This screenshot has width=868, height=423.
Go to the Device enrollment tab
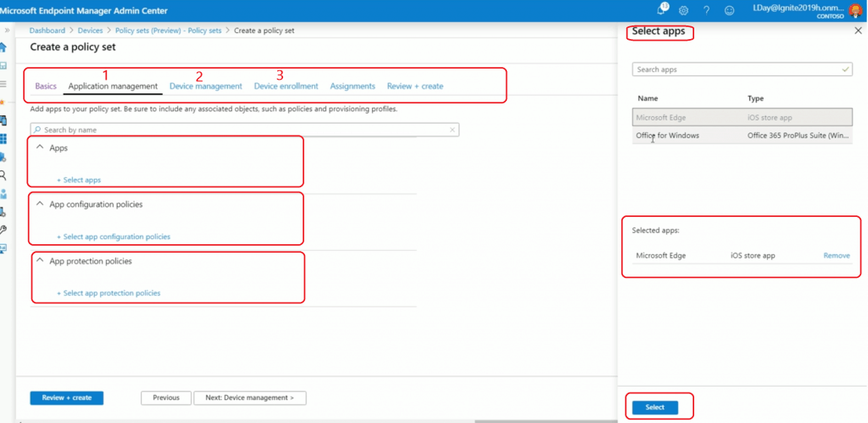point(287,86)
